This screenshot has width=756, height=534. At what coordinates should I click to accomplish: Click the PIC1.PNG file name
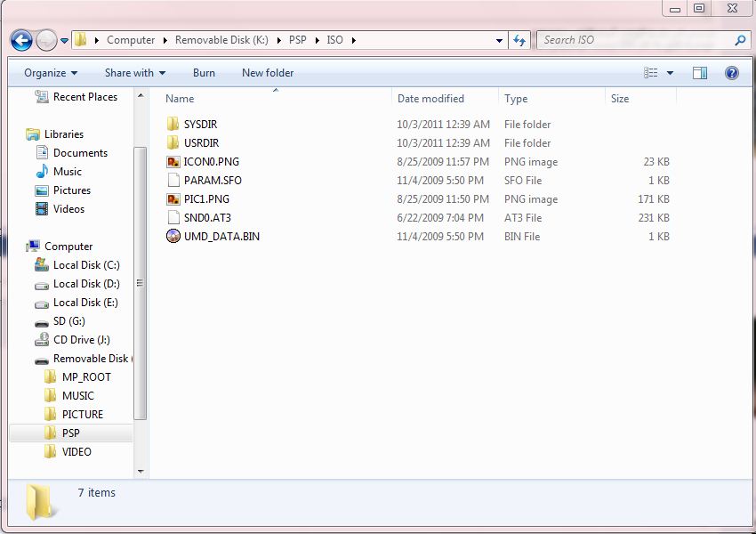click(206, 198)
